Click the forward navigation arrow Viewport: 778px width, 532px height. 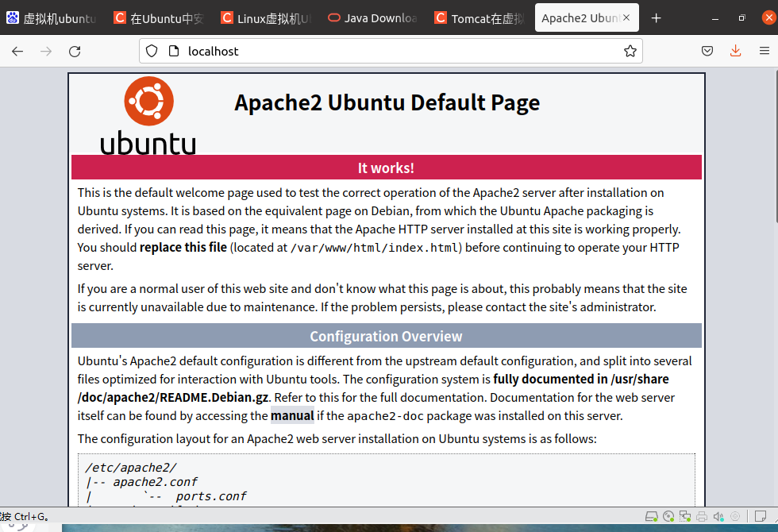pos(46,51)
